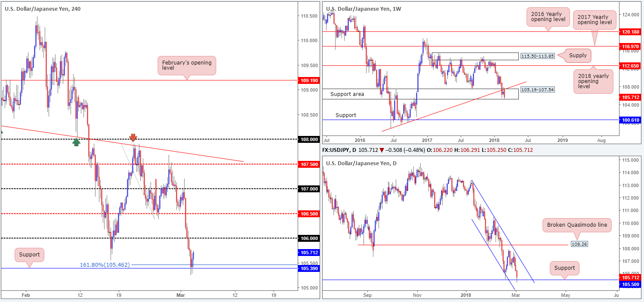644x302 pixels.
Task: Select the 161.80%(105.462) Fibonacci label
Action: [x=105, y=265]
